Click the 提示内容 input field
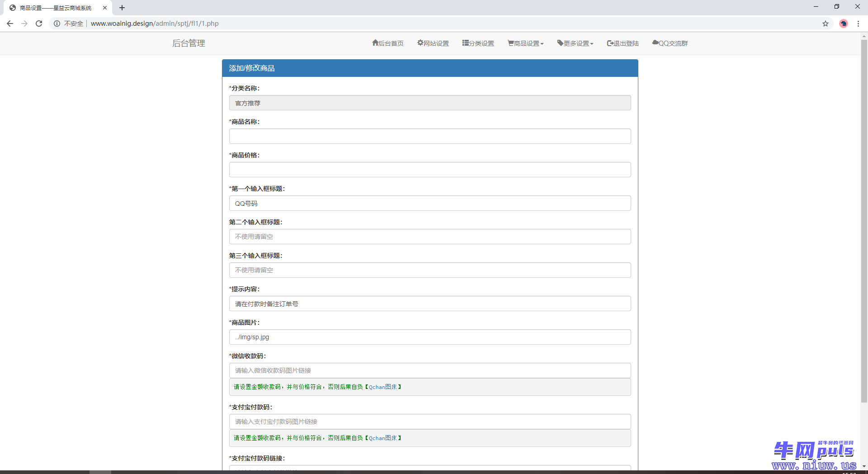 (x=430, y=303)
